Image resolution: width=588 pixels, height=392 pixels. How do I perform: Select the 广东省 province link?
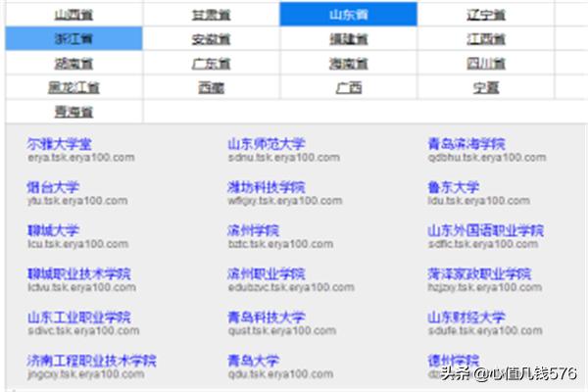click(x=211, y=64)
